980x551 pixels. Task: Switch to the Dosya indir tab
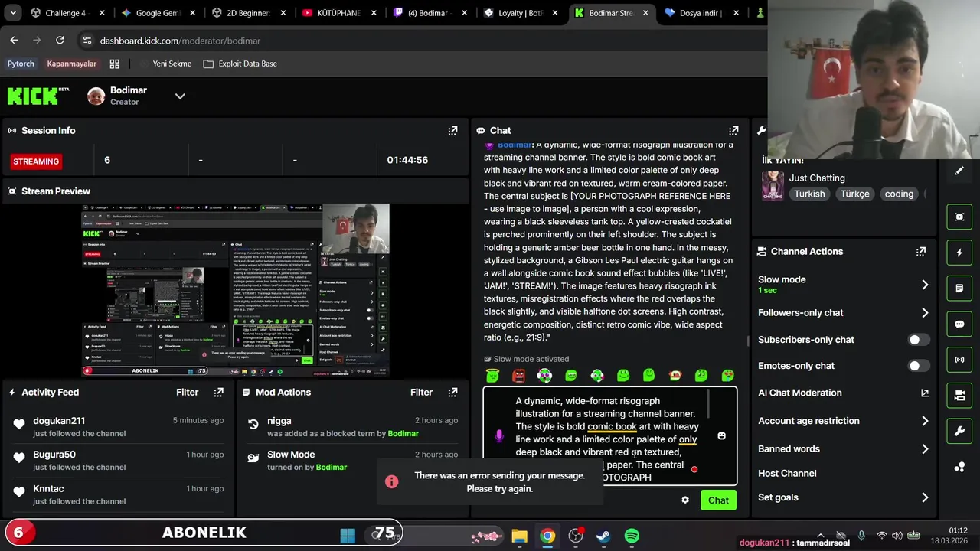[701, 13]
